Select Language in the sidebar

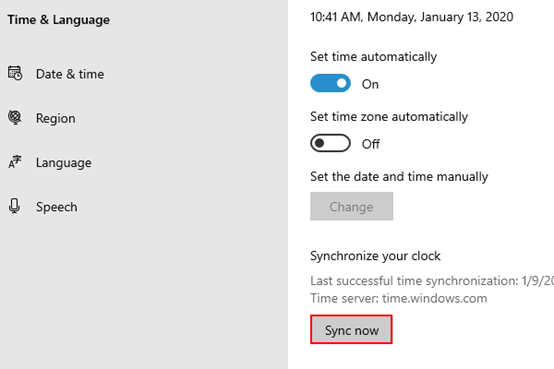tap(64, 163)
